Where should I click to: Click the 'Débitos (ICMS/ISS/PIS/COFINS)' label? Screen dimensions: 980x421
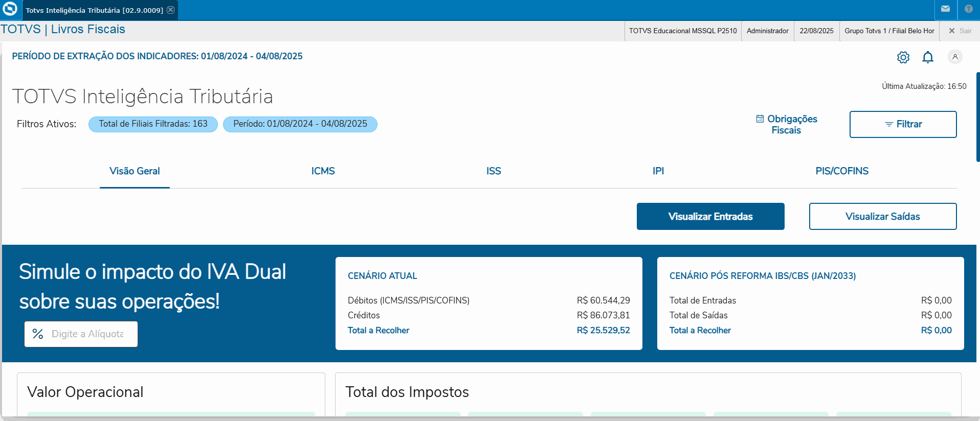[x=409, y=300]
